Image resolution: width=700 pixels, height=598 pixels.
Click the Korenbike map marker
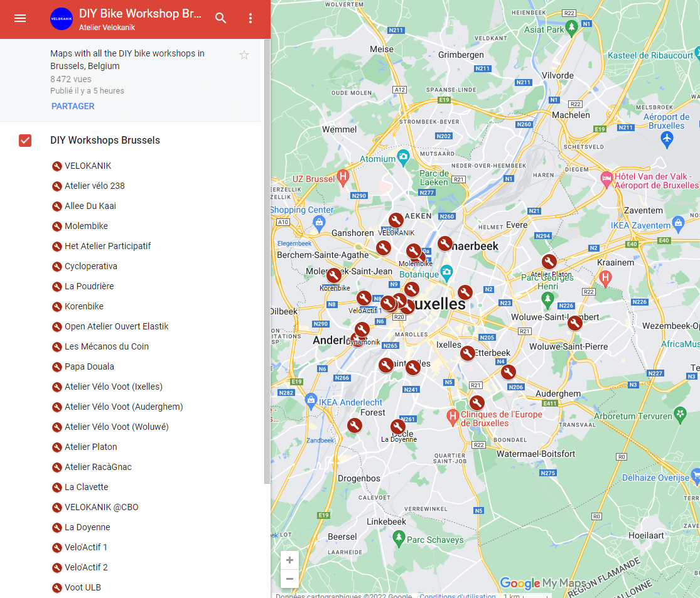click(x=333, y=275)
